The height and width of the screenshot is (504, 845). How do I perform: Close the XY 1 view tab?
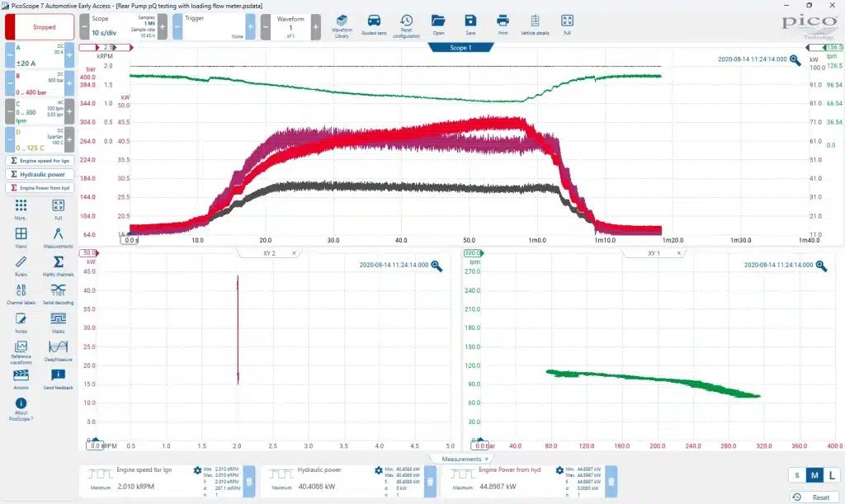coord(679,253)
